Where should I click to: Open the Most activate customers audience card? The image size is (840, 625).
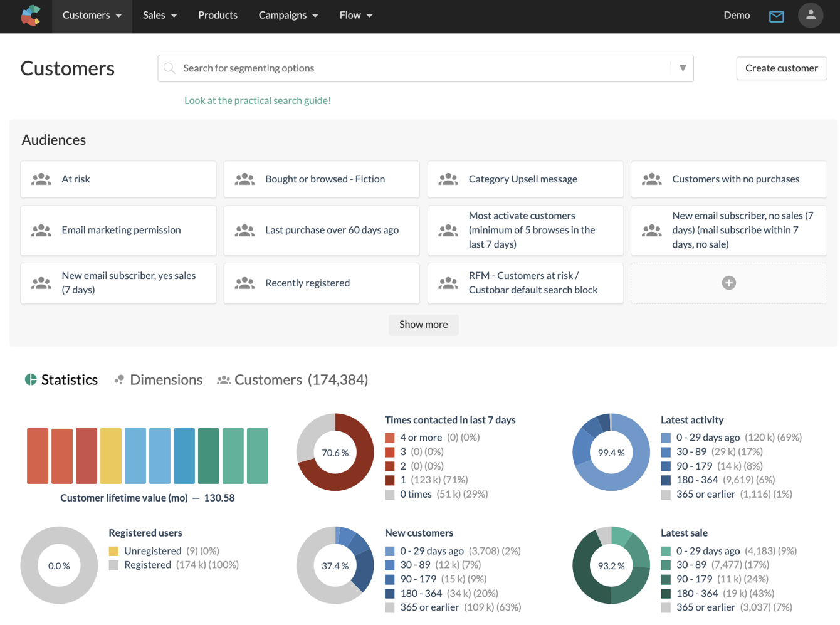point(525,231)
